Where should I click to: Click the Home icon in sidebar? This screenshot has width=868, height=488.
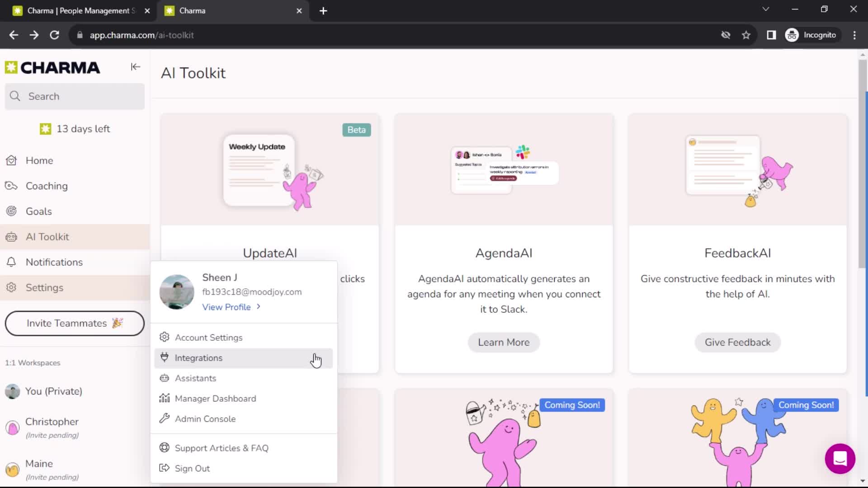(x=11, y=160)
